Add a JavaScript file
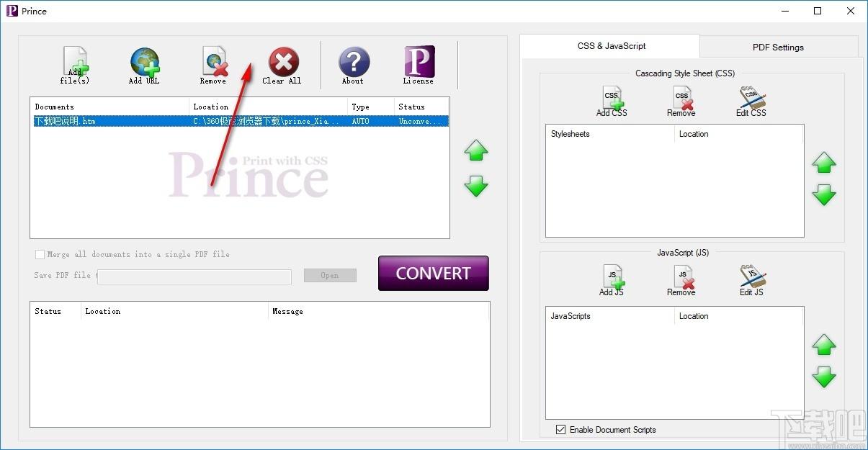Screen dimensions: 868x450 pyautogui.click(x=612, y=281)
